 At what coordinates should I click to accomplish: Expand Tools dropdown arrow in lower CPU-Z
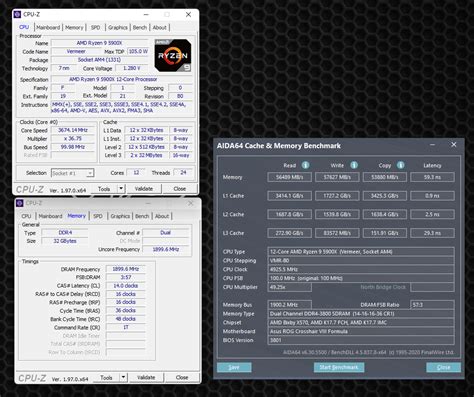123,377
